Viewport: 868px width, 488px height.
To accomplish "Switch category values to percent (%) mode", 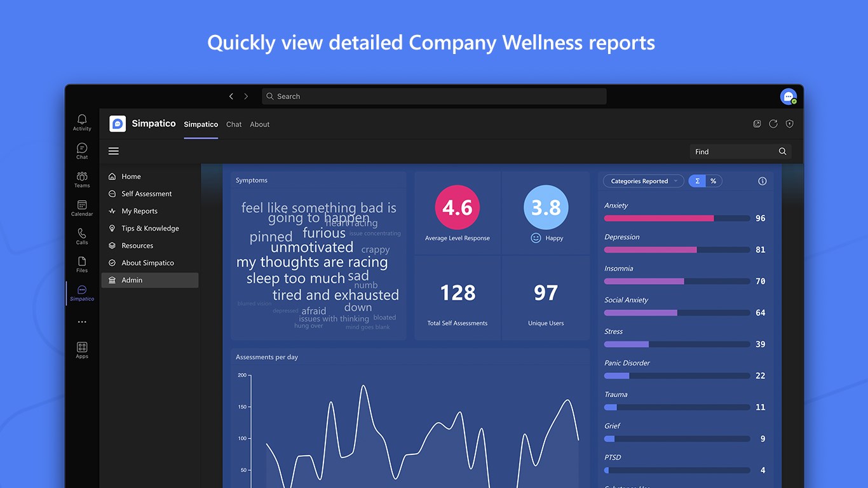I will tap(714, 181).
